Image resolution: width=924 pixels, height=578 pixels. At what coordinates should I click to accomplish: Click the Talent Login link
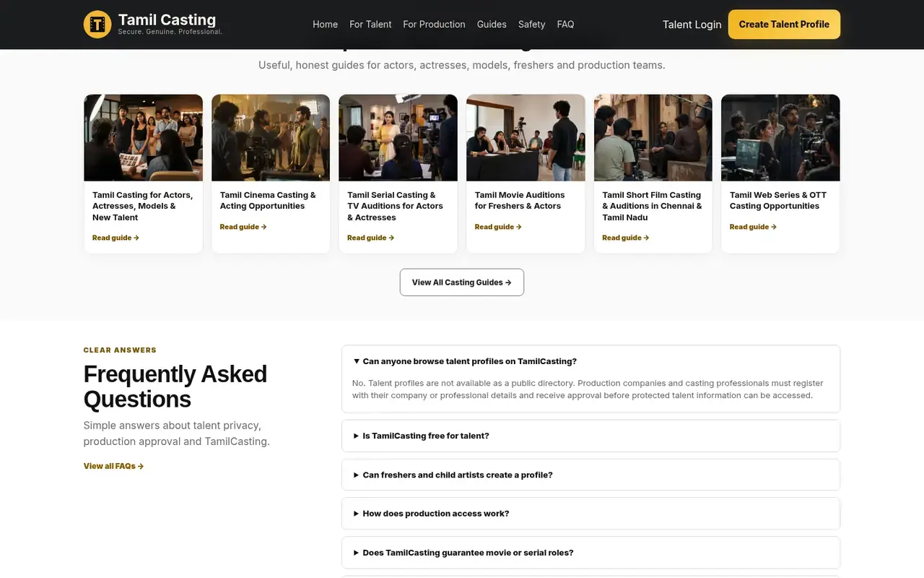[x=692, y=24]
